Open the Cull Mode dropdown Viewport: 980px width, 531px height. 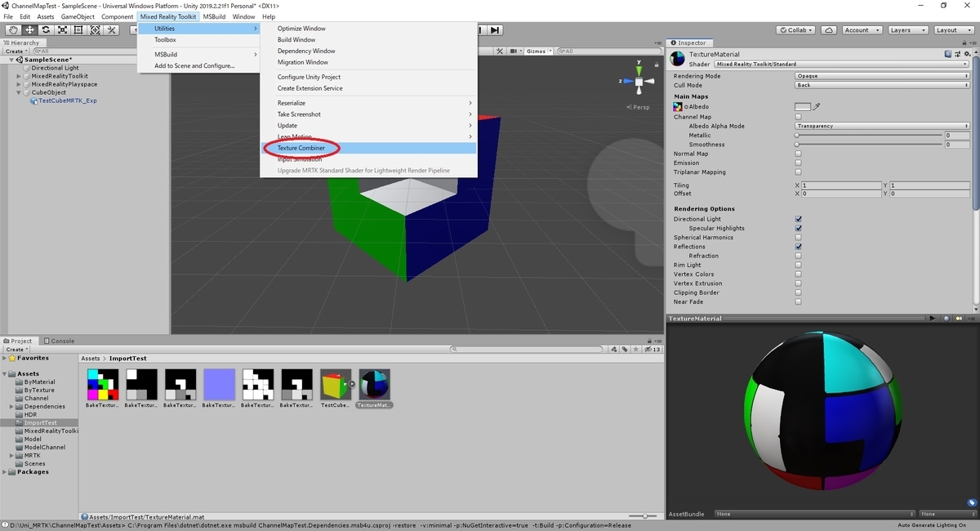point(882,85)
